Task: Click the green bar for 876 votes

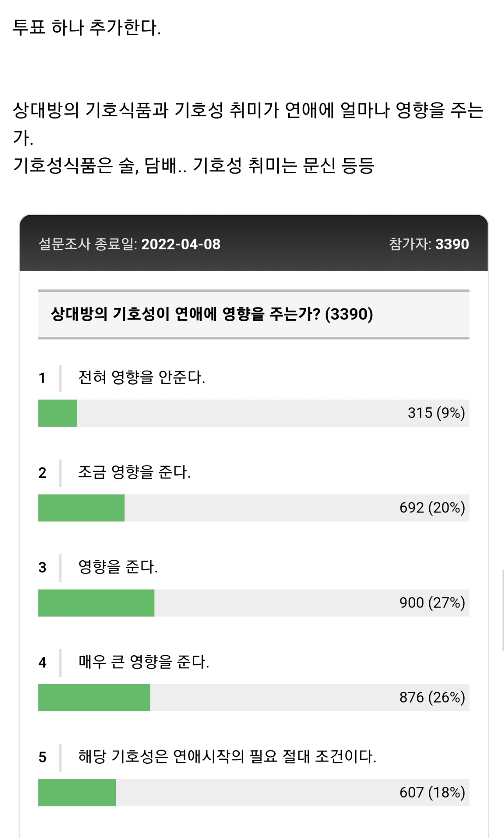Action: 94,698
